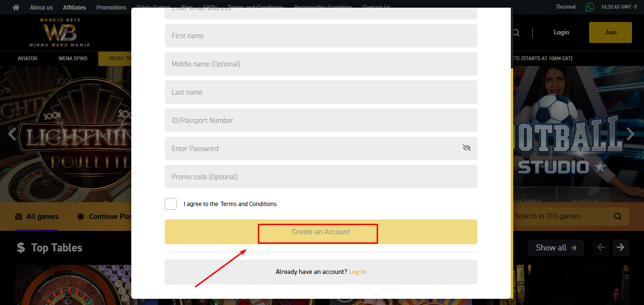Open WhatsApp chat via the green icon
Viewport: 644px width, 305px height.
coord(590,7)
